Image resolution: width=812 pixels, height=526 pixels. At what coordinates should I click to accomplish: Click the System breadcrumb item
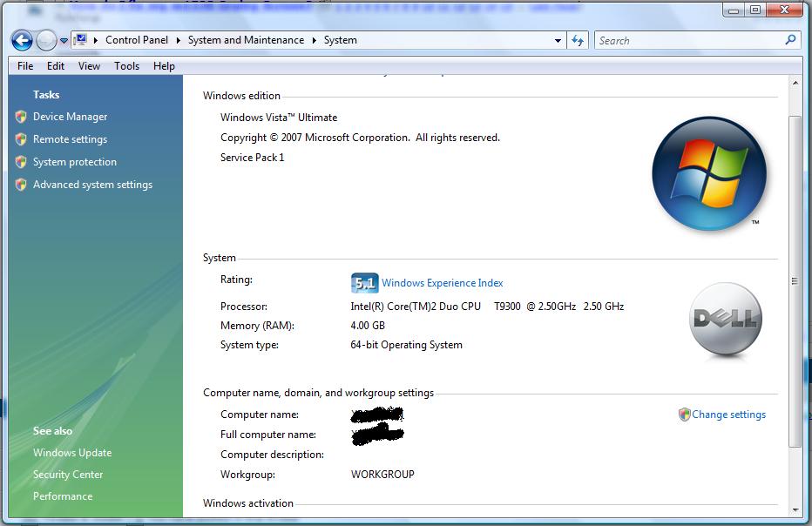pos(341,40)
